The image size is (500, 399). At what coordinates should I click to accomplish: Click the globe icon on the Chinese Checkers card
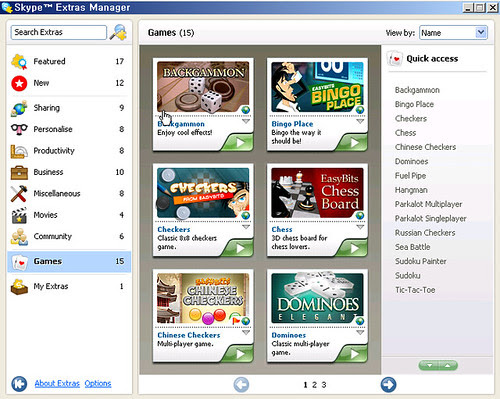pos(246,321)
